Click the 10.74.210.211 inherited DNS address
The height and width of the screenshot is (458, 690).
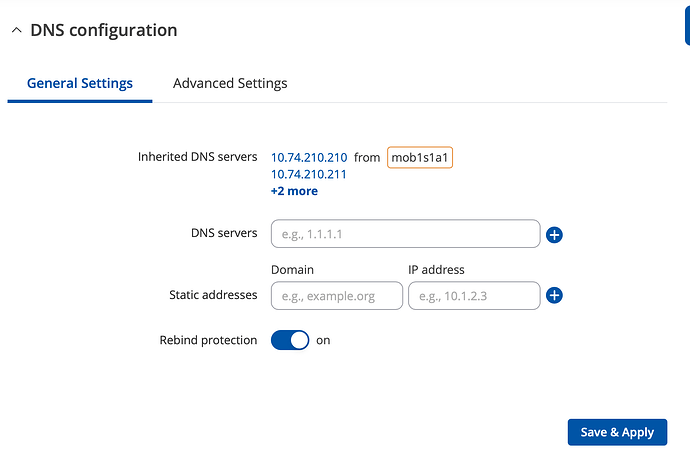click(308, 174)
